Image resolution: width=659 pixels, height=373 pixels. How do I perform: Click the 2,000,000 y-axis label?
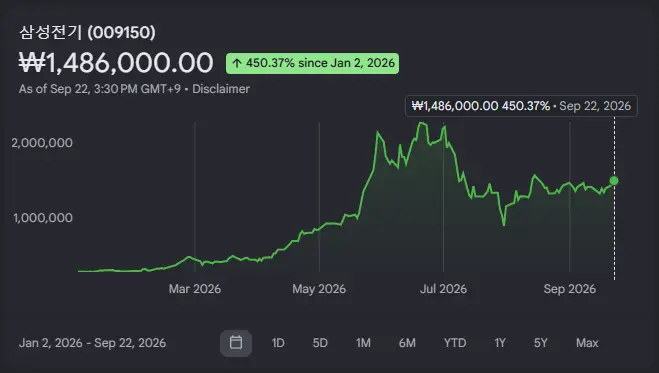click(x=42, y=143)
